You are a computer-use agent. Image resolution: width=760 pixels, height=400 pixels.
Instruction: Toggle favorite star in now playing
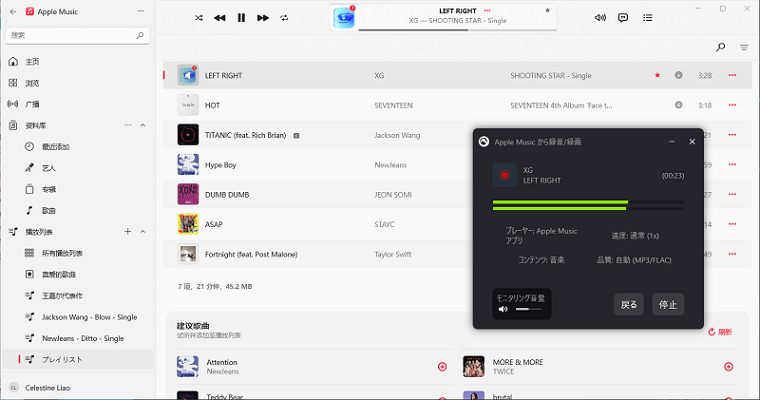(x=548, y=10)
